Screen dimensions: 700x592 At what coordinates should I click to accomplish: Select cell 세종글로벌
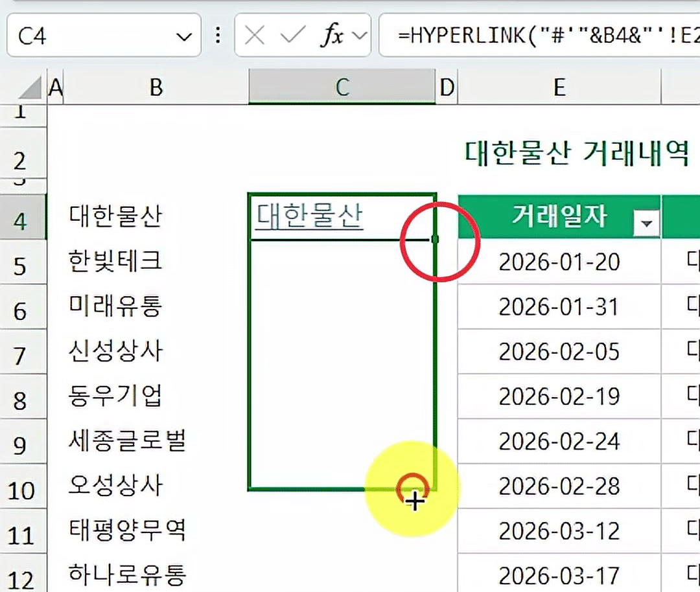click(156, 441)
